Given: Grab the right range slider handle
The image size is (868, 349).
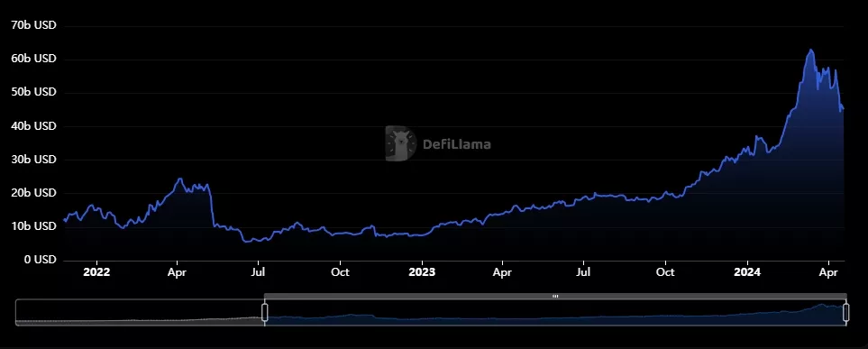Looking at the screenshot, I should 845,312.
